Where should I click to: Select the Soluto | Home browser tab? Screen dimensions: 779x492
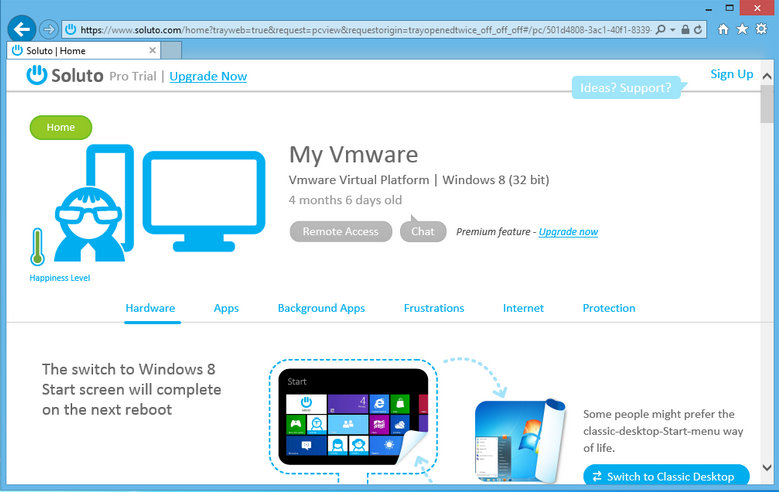[83, 51]
